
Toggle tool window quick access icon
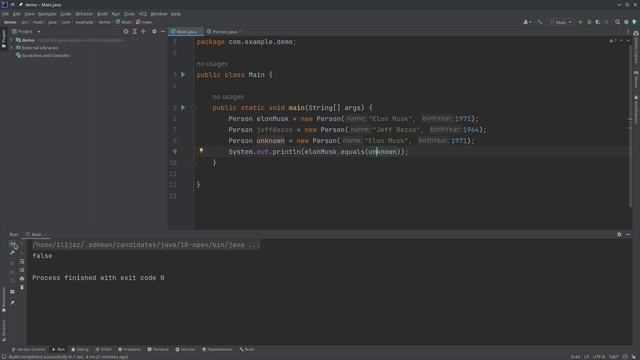4,356
